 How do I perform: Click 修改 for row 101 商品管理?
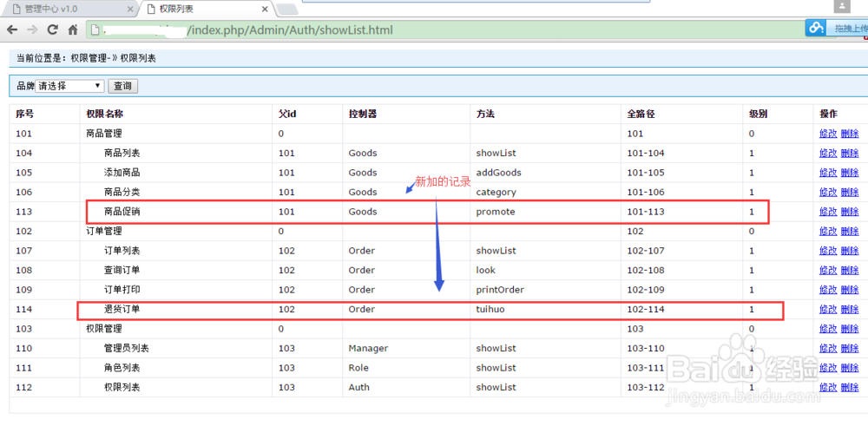click(x=827, y=134)
